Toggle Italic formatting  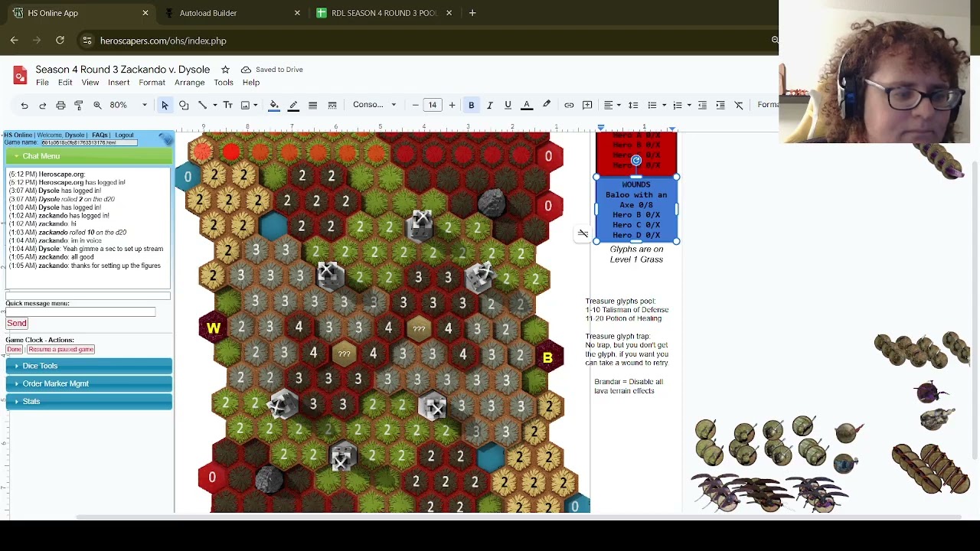tap(489, 105)
